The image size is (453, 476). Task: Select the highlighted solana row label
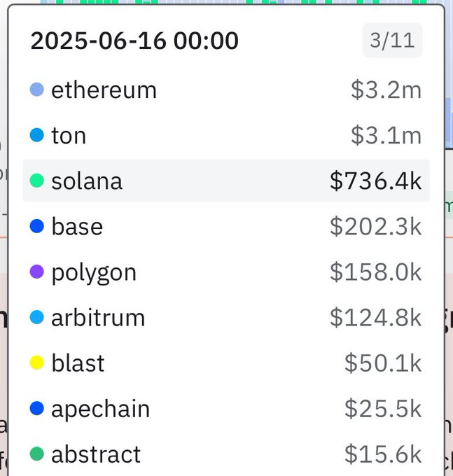tap(87, 181)
